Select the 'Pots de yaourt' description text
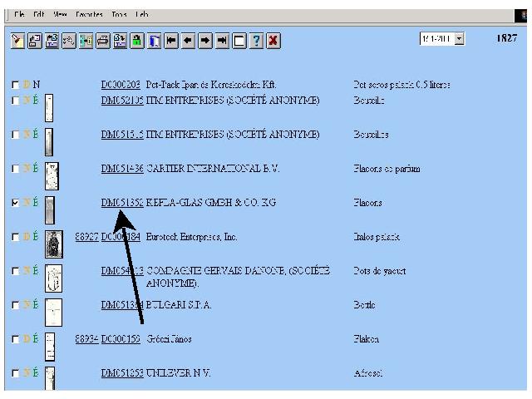Screen dimensions: 532x399 pos(380,271)
